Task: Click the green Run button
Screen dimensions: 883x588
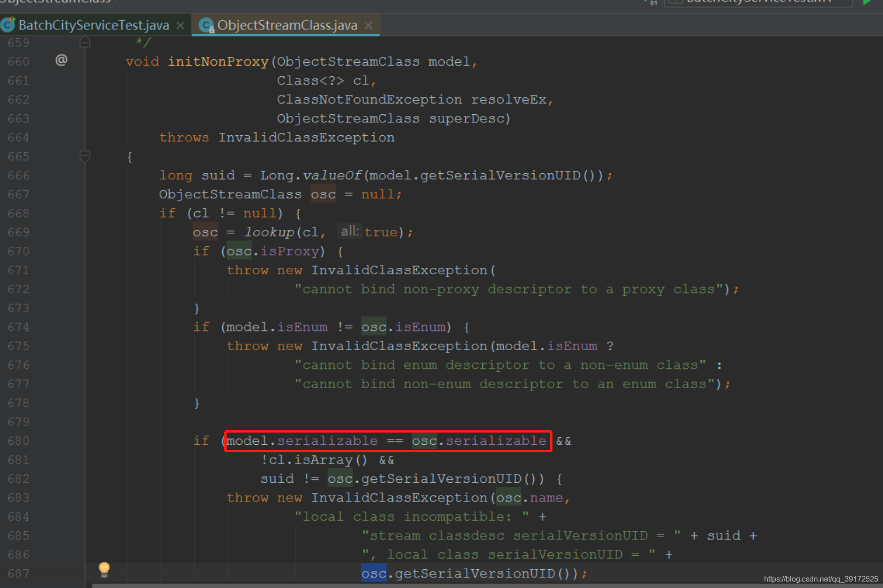Action: [x=867, y=2]
